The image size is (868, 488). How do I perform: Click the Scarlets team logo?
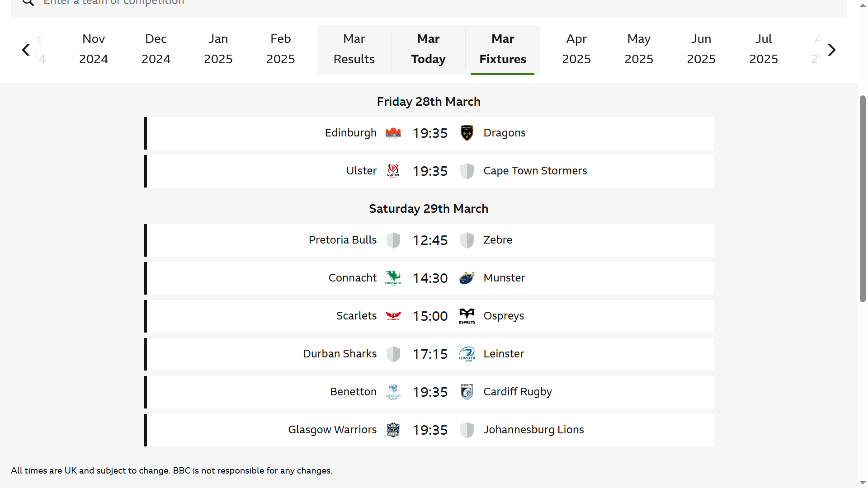point(393,316)
